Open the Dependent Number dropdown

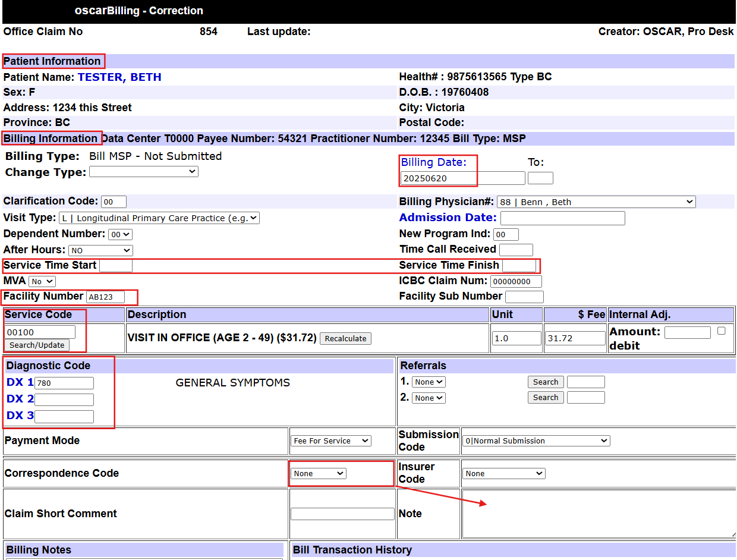[x=119, y=234]
